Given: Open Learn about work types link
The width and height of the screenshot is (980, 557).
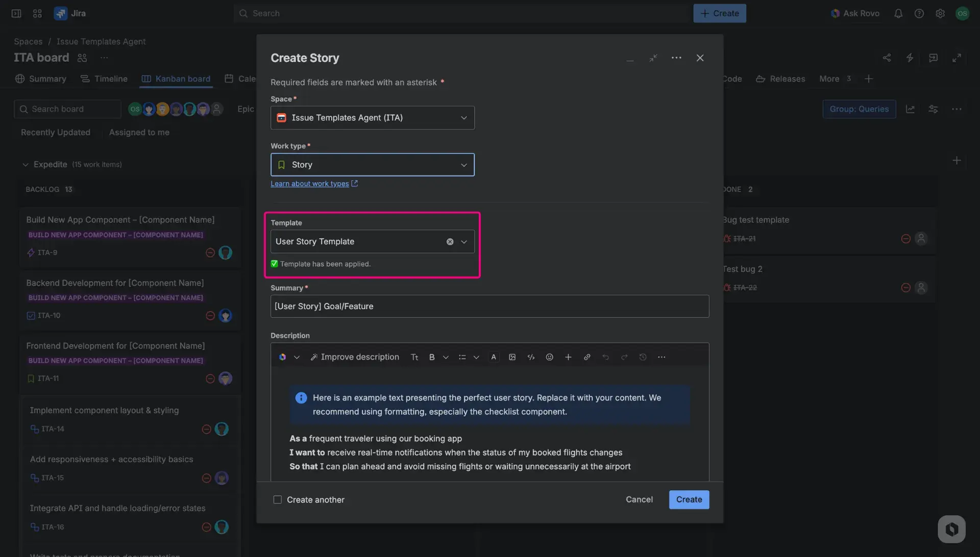Looking at the screenshot, I should point(310,184).
